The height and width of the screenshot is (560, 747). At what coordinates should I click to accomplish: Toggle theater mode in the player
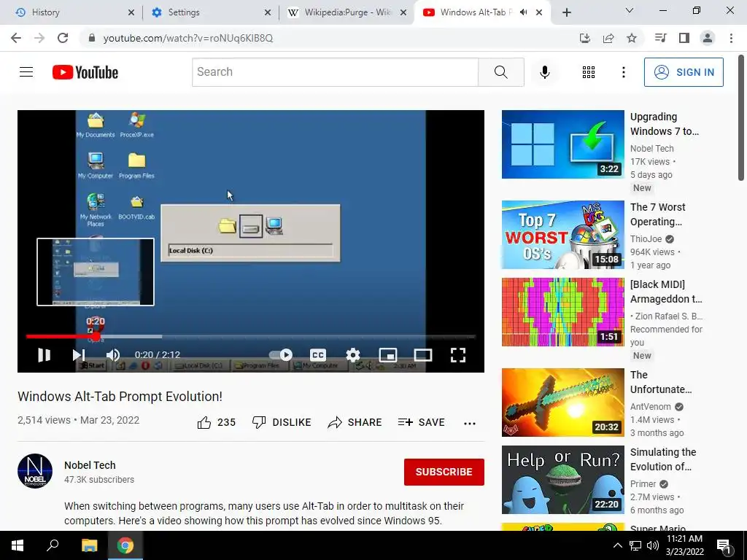(423, 355)
